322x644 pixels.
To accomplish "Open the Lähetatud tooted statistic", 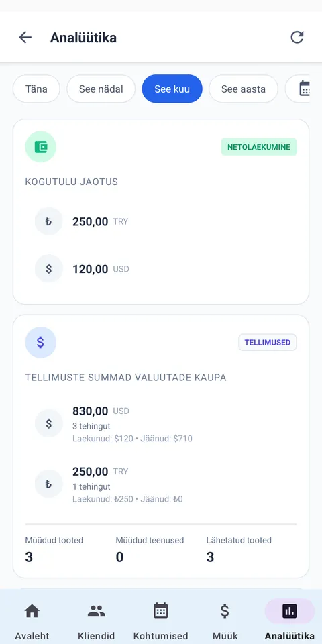I will (x=239, y=549).
